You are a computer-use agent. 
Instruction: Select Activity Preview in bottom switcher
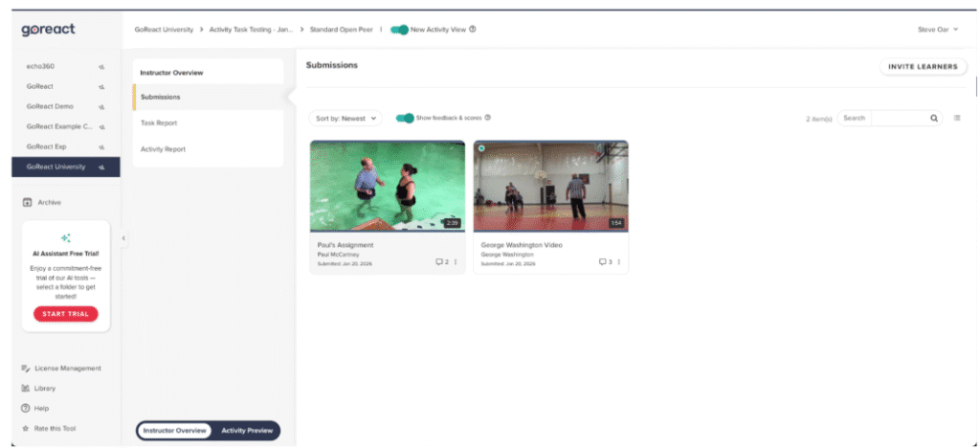(x=247, y=431)
